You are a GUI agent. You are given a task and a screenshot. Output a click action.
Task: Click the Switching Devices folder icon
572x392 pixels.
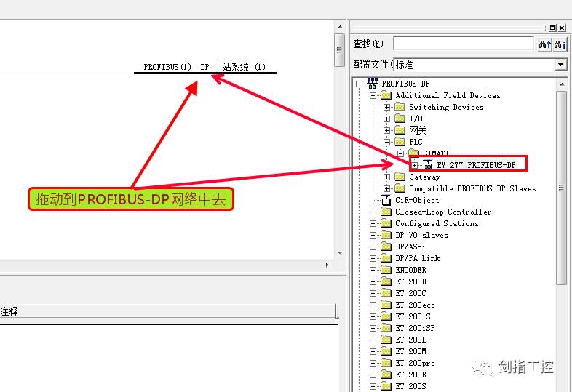(x=400, y=107)
